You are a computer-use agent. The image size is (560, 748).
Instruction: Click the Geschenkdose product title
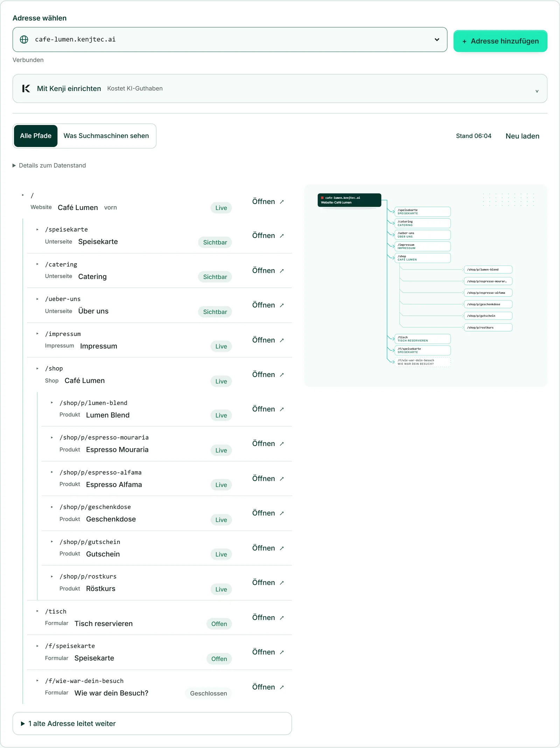coord(111,519)
